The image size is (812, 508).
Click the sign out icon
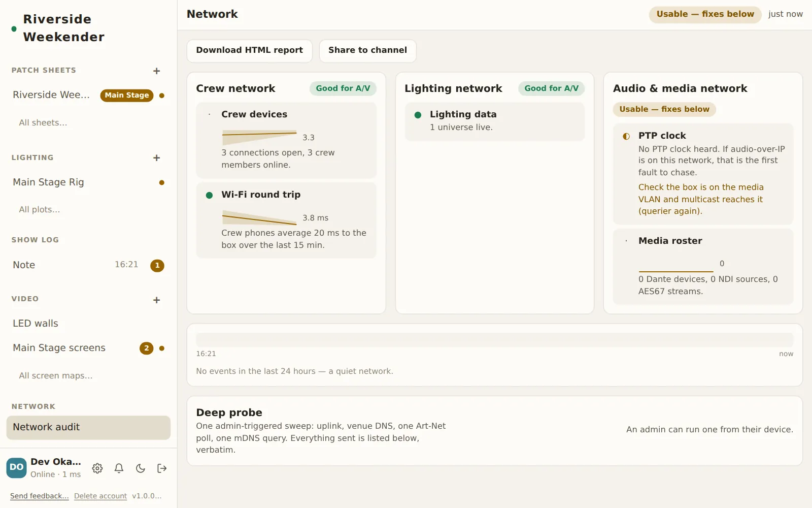[x=162, y=468]
